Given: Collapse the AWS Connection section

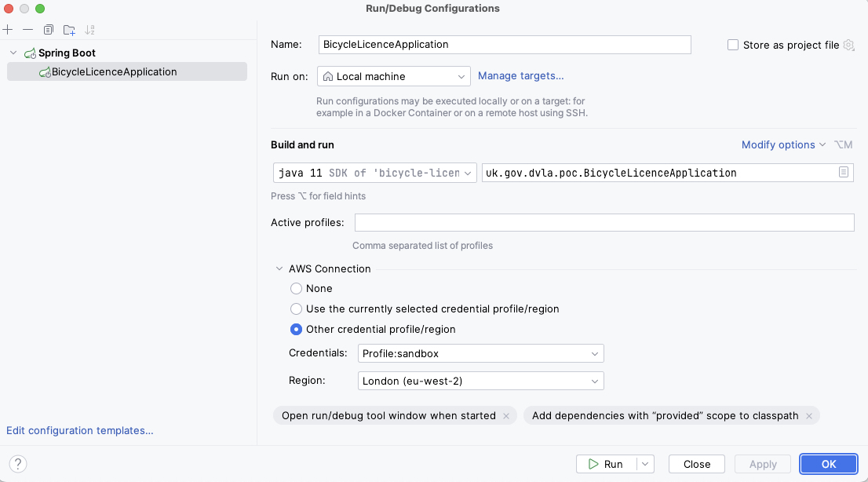Looking at the screenshot, I should (x=279, y=268).
